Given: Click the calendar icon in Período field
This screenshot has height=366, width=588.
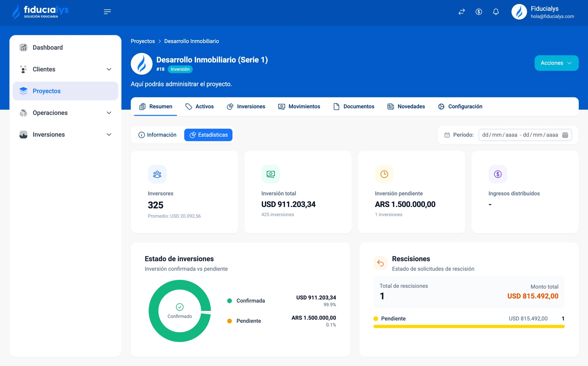Looking at the screenshot, I should (x=565, y=135).
